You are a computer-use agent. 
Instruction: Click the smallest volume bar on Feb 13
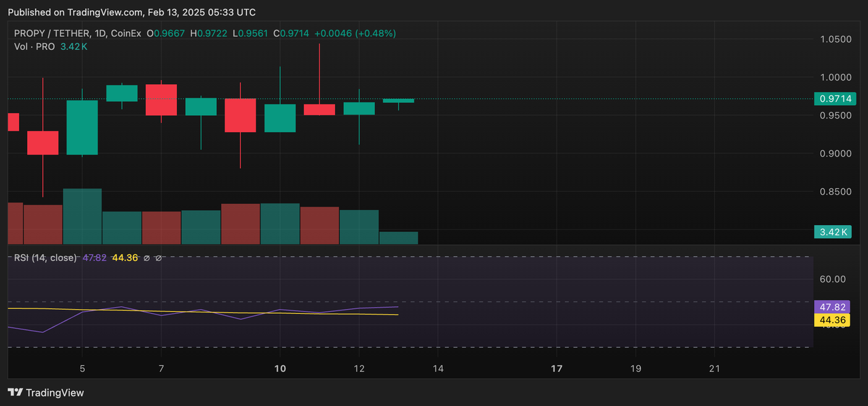coord(399,237)
